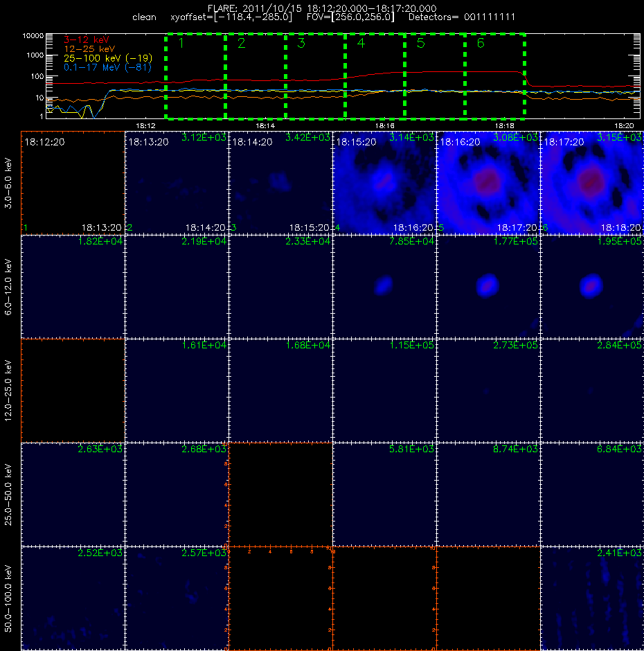Open the image panel labeled 2.19E+04
Screen dimensions: 644x651
[x=177, y=287]
